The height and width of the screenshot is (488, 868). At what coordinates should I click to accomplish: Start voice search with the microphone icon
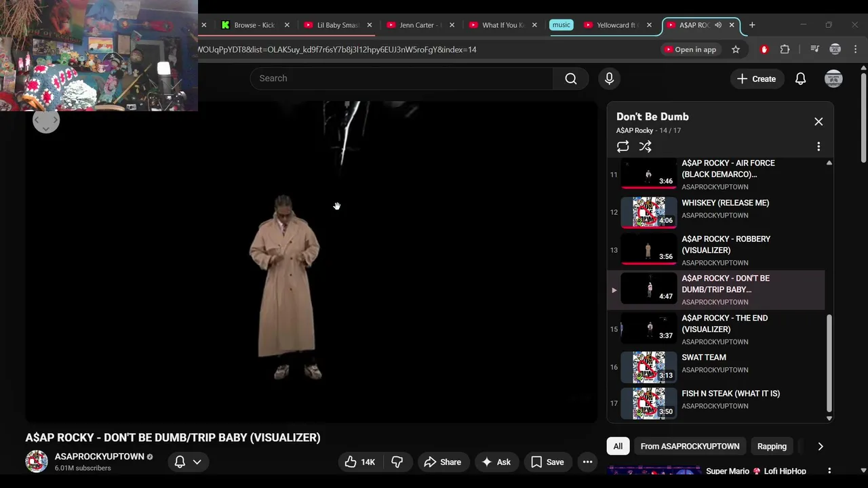click(x=609, y=79)
